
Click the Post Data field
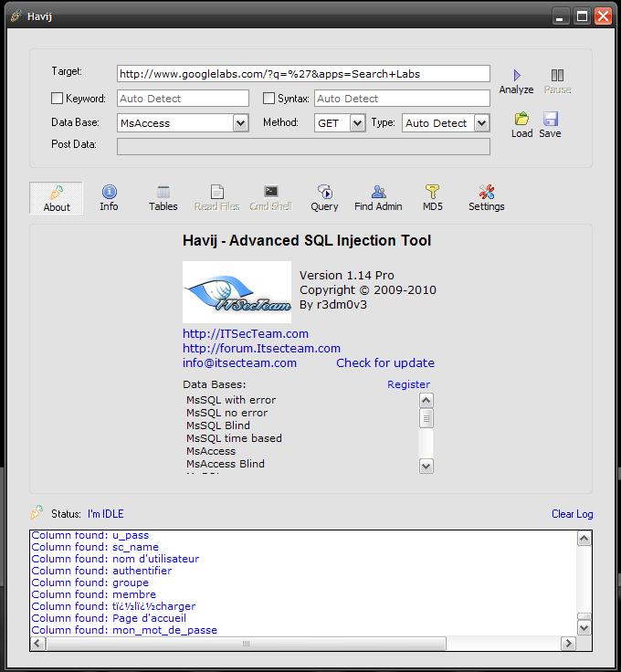click(303, 146)
